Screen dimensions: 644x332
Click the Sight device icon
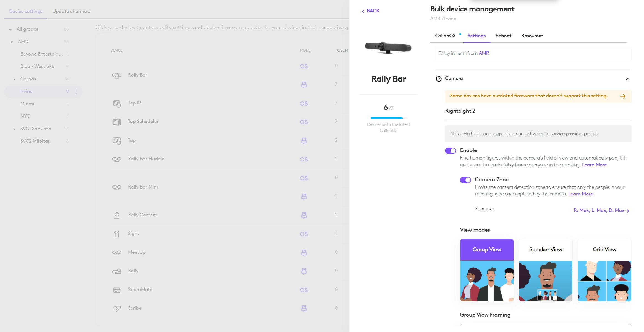[x=117, y=234]
